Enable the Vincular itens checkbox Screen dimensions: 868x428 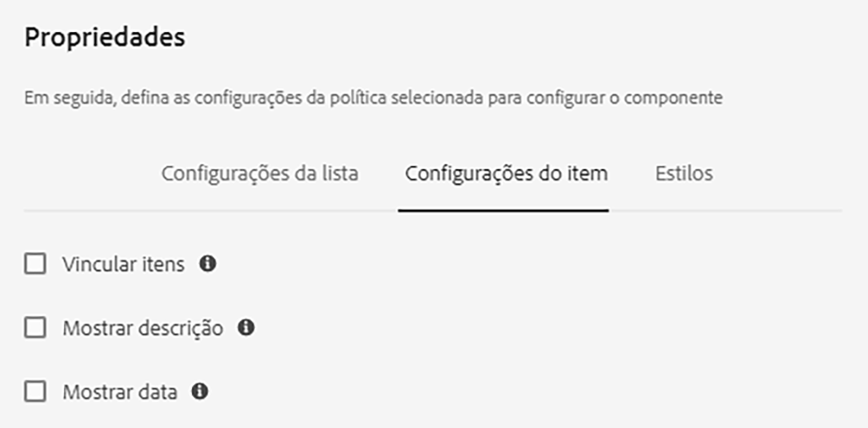[x=35, y=264]
